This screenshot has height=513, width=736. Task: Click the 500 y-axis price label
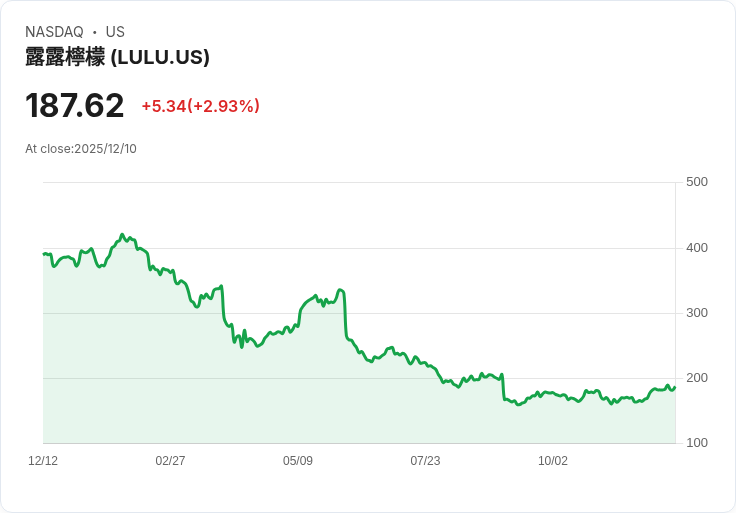(697, 182)
